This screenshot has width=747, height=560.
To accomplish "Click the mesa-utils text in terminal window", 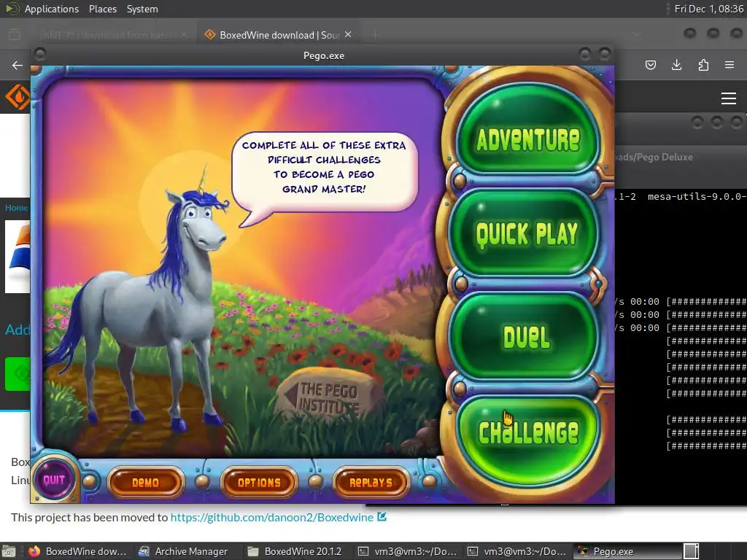I will tap(697, 197).
